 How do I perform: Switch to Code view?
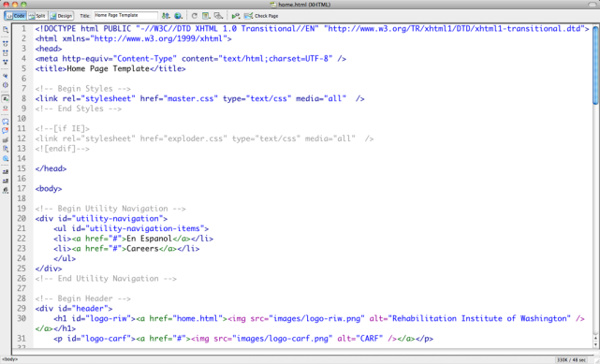(x=15, y=16)
